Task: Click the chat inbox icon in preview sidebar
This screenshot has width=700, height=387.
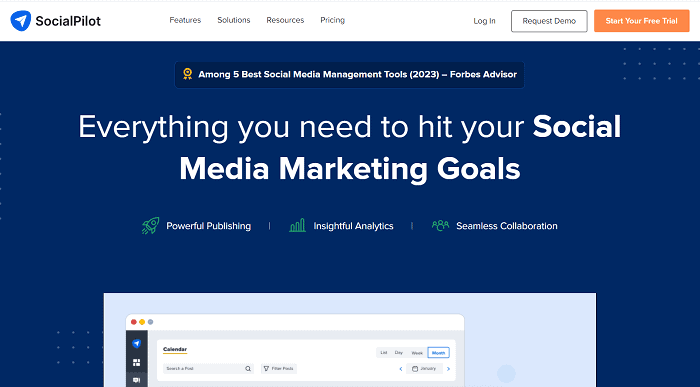Action: 137,380
